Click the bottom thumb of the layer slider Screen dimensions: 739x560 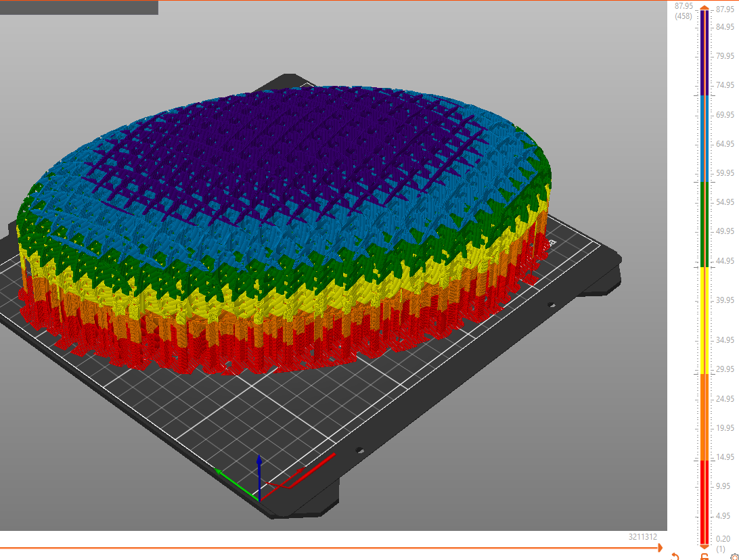coord(704,545)
